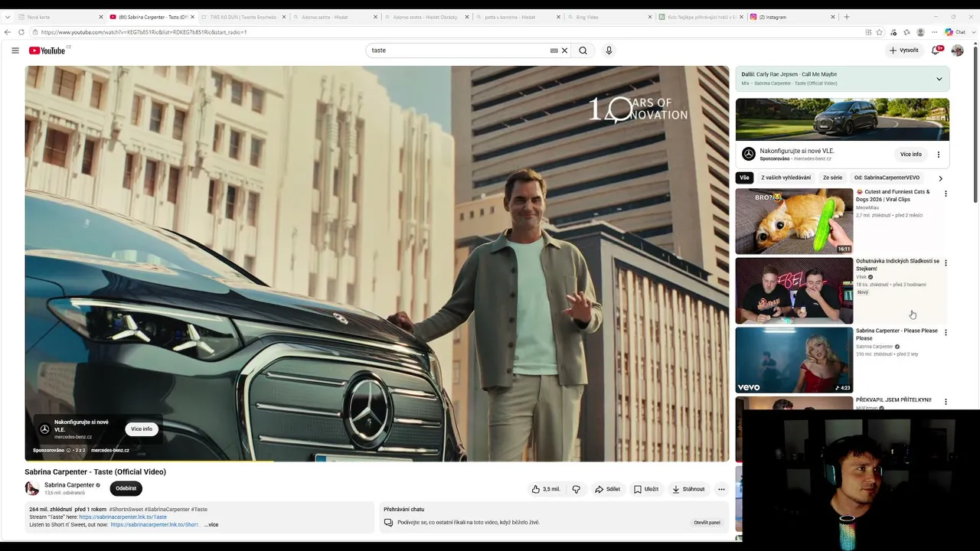Click Více info on the video ad overlay
Screen dimensions: 980x551
(x=142, y=429)
